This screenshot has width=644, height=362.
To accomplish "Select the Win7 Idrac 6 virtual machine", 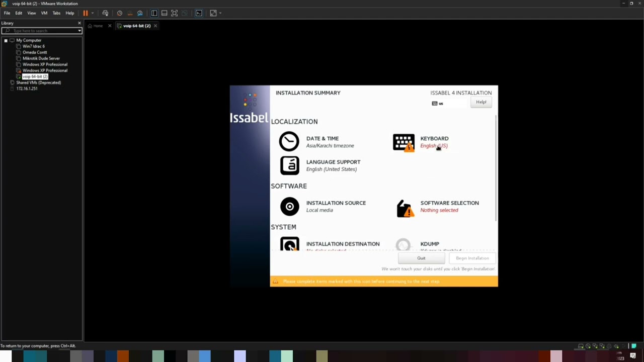I will coord(33,46).
